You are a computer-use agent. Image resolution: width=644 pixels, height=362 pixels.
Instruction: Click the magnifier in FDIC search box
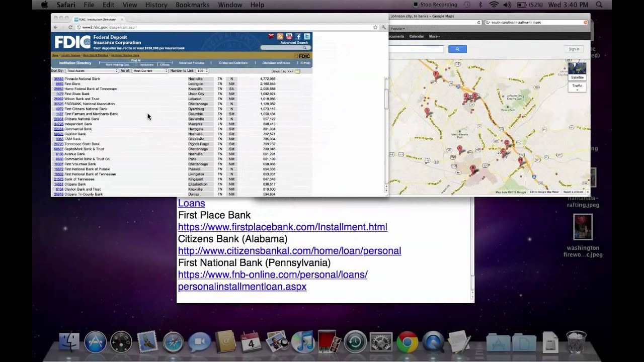coord(305,48)
